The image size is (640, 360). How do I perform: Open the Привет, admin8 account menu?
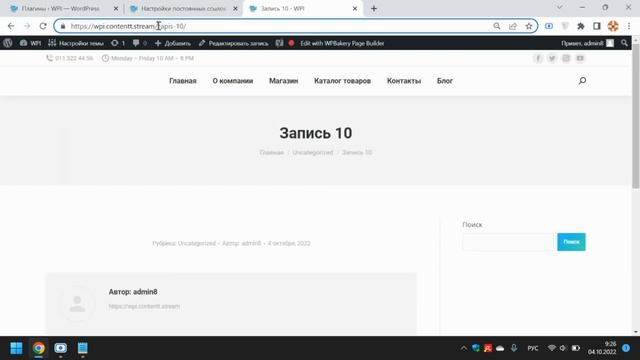pos(587,43)
